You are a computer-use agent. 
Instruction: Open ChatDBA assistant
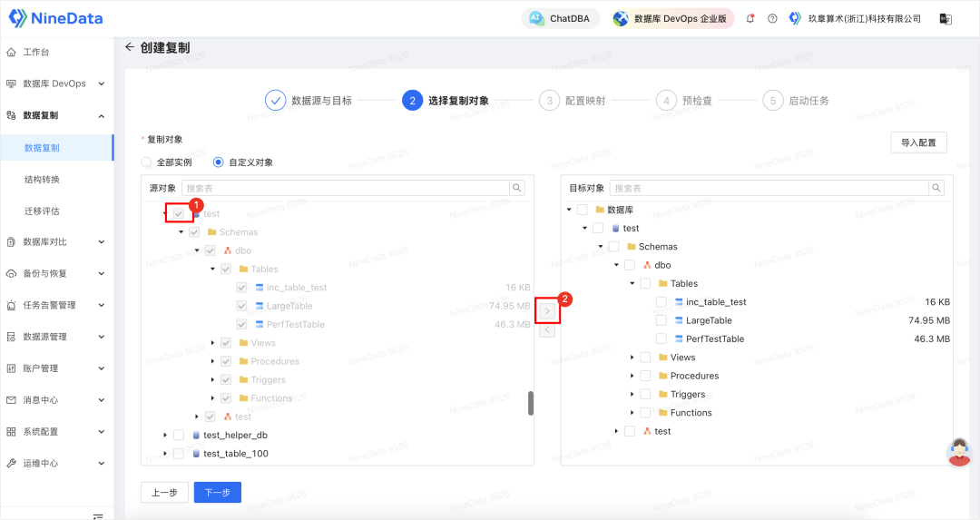pyautogui.click(x=560, y=19)
